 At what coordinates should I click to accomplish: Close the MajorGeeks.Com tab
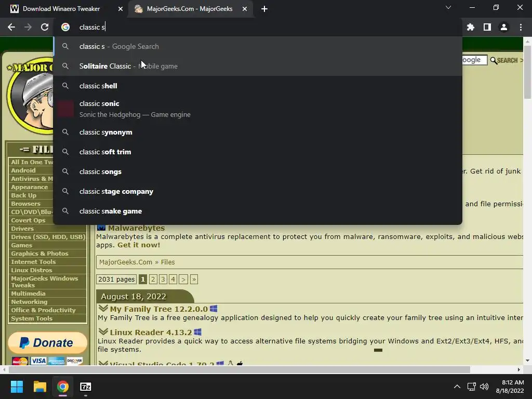click(x=245, y=9)
